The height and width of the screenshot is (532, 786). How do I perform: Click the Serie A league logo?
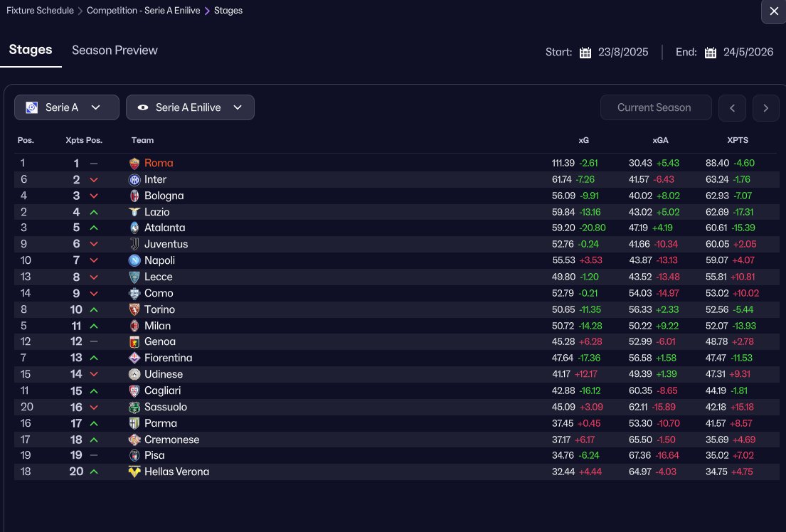click(31, 108)
